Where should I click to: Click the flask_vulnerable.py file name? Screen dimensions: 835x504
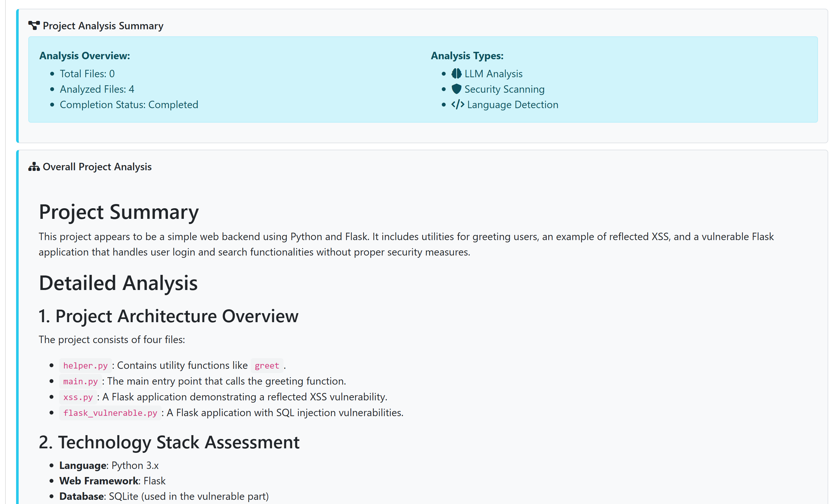[110, 413]
